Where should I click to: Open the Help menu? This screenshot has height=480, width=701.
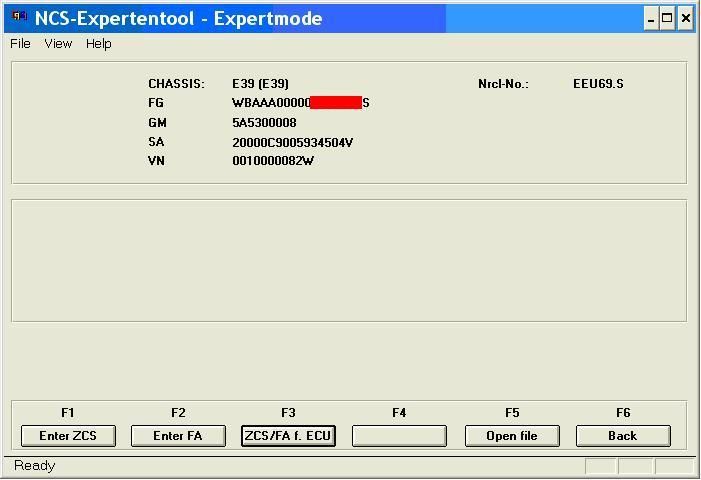pyautogui.click(x=99, y=44)
